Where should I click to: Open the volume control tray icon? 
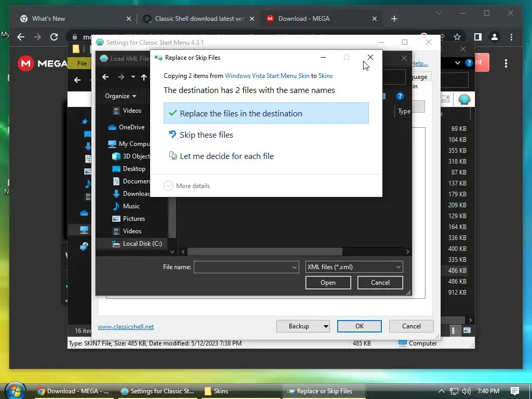466,391
